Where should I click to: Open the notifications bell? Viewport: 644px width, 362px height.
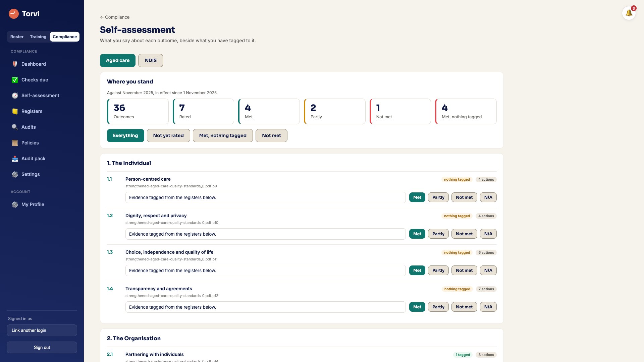629,13
